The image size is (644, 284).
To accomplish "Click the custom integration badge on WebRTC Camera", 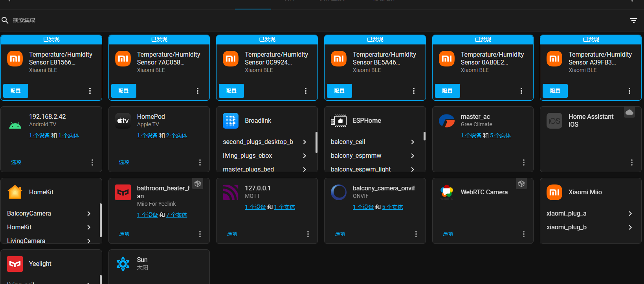I will tap(521, 184).
